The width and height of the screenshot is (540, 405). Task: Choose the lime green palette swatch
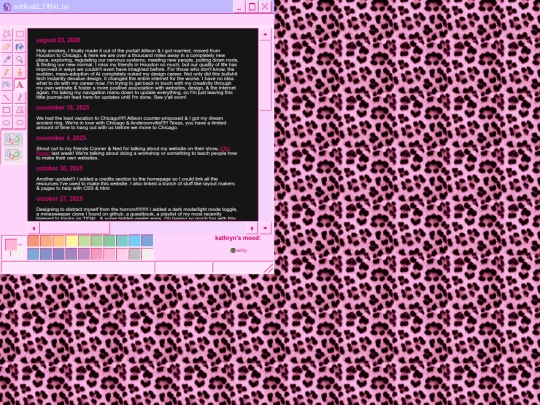point(84,241)
